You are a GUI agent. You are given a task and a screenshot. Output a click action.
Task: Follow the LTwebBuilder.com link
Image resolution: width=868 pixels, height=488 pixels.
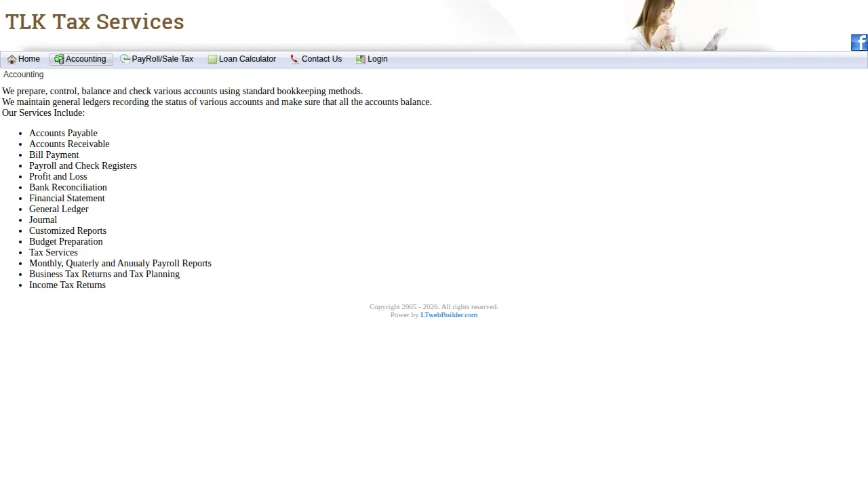(x=449, y=314)
